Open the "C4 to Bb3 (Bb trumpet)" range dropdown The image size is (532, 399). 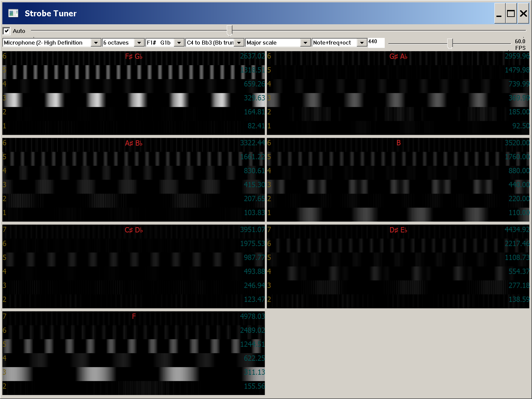(239, 43)
